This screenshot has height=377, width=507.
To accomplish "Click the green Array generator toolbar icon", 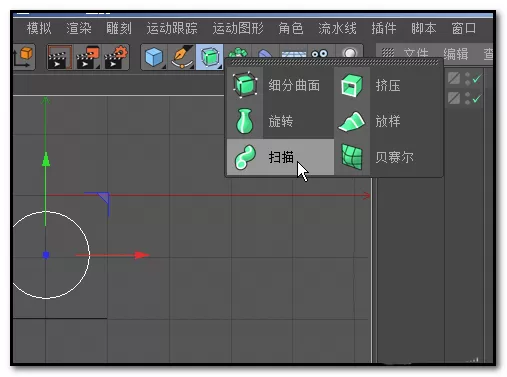I will coord(237,52).
